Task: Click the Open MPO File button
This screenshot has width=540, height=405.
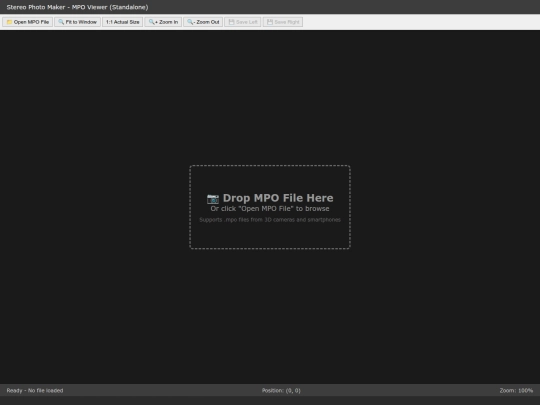Action: [x=28, y=22]
